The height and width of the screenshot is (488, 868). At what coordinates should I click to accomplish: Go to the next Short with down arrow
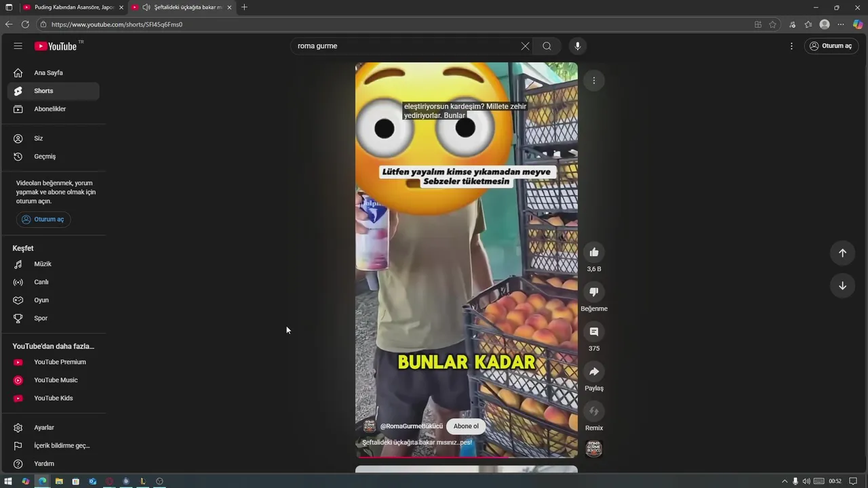(842, 286)
